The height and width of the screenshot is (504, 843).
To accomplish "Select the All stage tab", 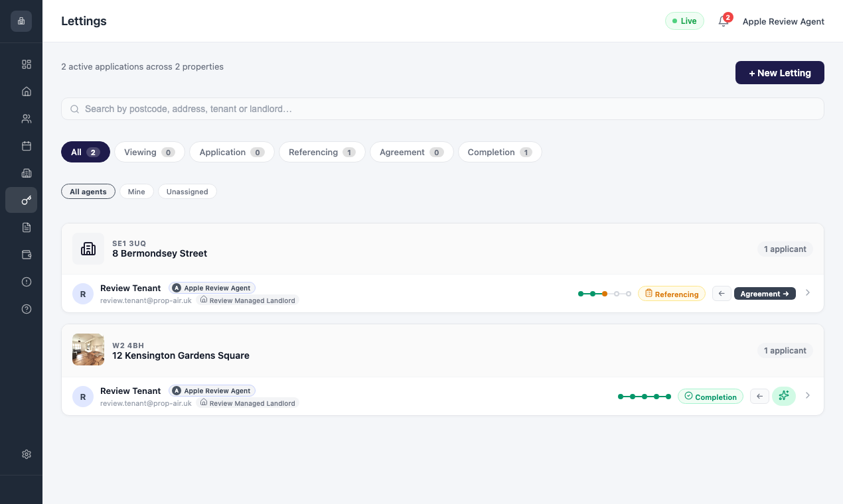I will point(86,152).
